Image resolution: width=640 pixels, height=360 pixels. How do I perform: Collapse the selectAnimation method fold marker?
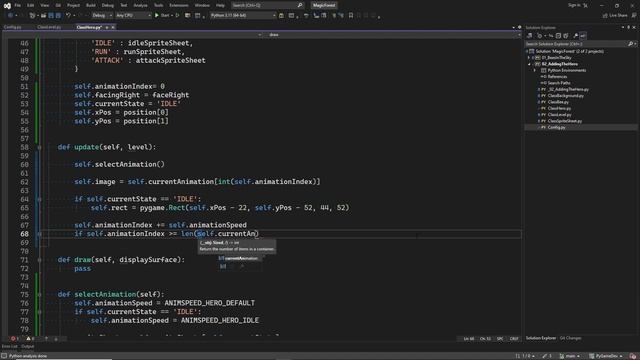click(x=40, y=294)
